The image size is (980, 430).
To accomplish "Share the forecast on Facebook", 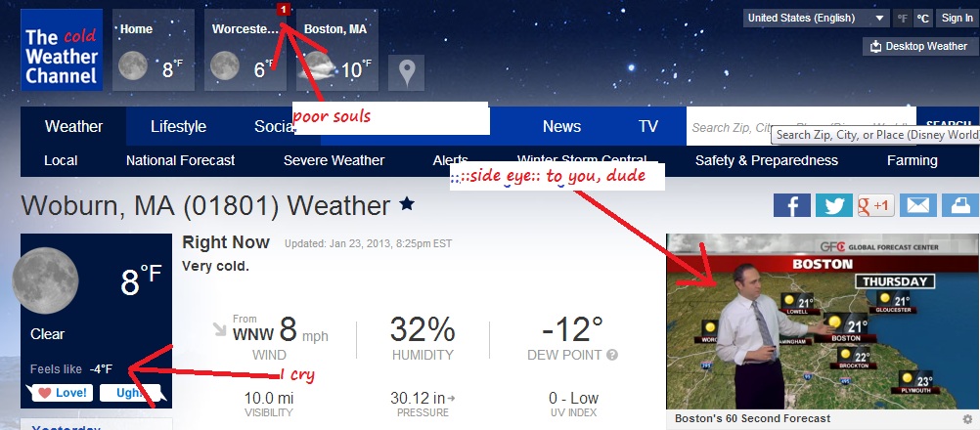I will point(791,205).
